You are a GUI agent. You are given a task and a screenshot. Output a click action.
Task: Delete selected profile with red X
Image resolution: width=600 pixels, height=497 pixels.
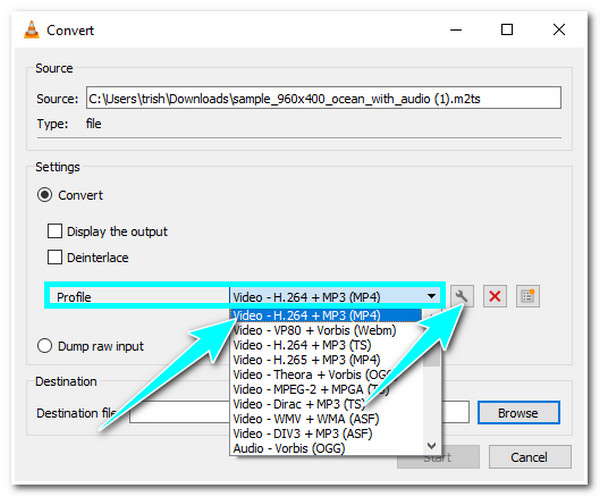[x=495, y=296]
